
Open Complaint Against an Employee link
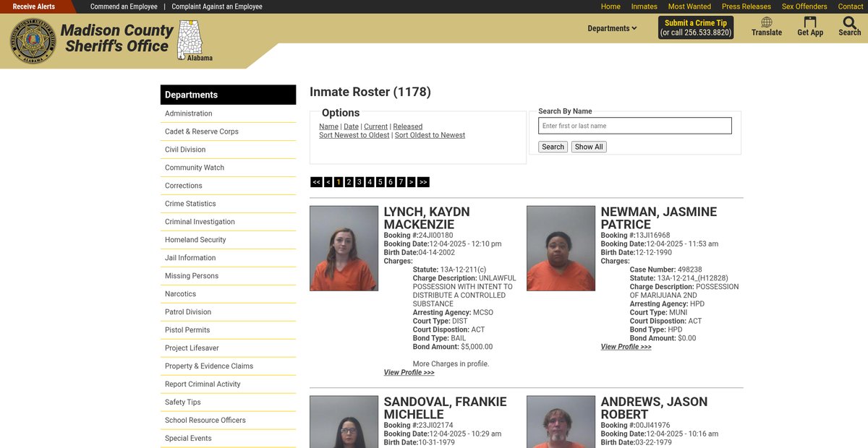point(217,7)
